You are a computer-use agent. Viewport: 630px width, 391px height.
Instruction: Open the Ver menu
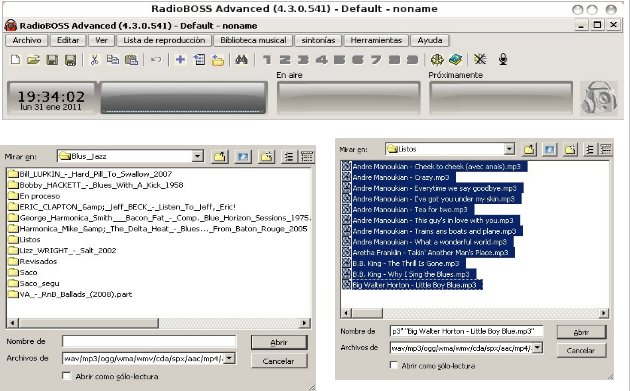tap(101, 40)
